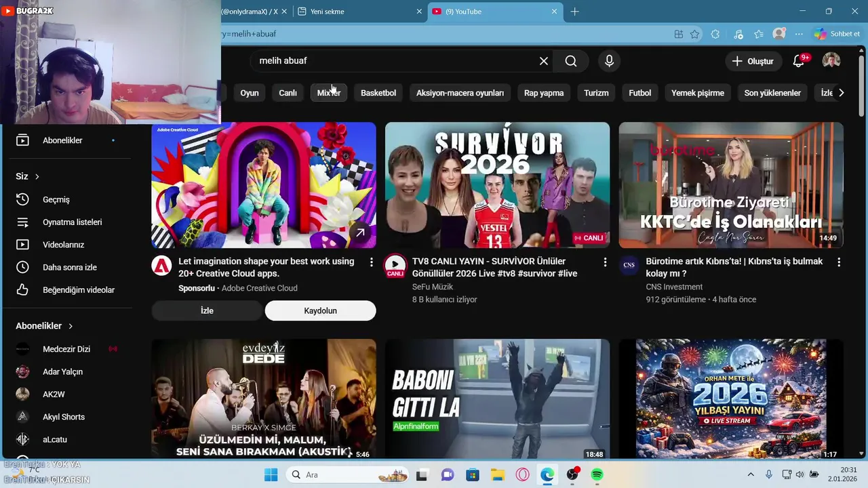
Task: Expand the Abonelikler subscriptions header
Action: tap(44, 326)
